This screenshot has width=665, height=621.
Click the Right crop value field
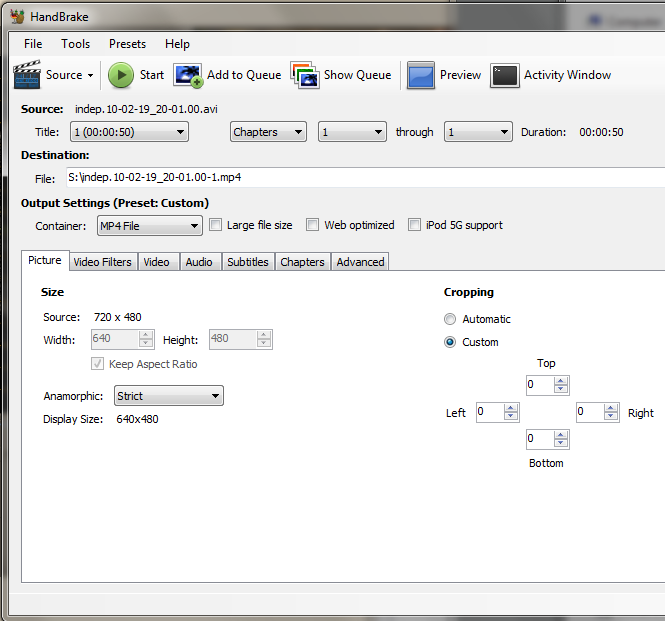pyautogui.click(x=590, y=412)
